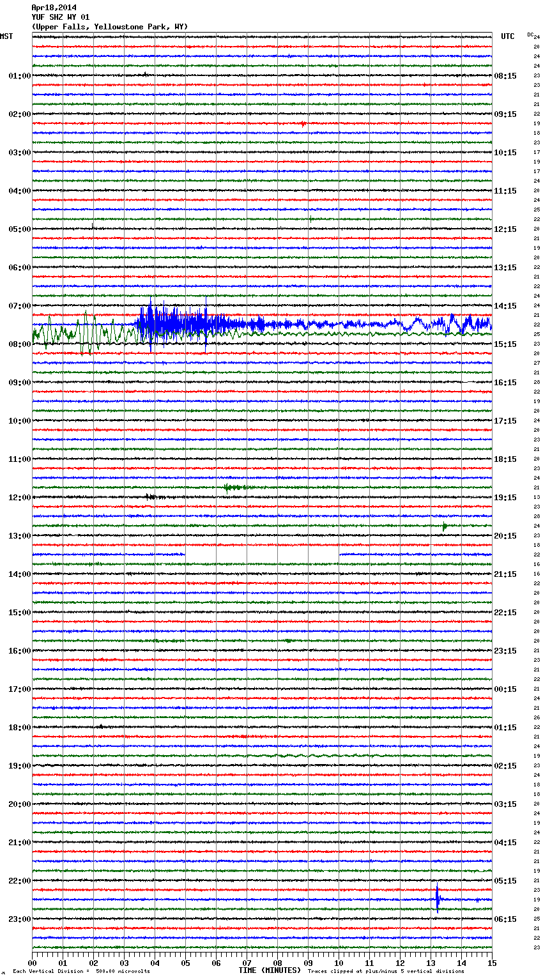Click minute tick label "10" on bottom axis

tap(339, 963)
